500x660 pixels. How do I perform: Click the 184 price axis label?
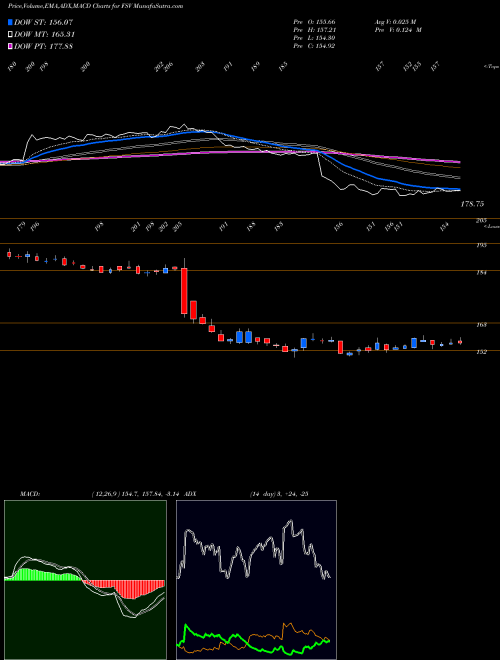click(481, 272)
